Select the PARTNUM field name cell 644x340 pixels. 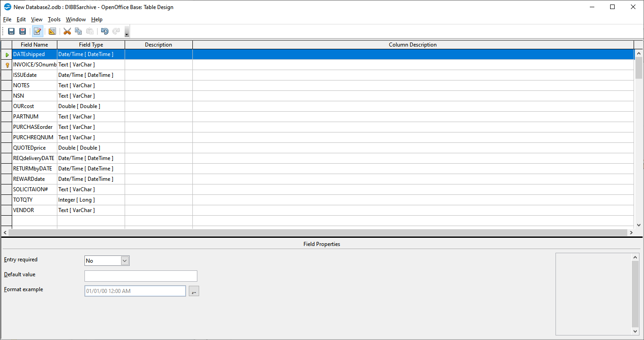(x=34, y=117)
